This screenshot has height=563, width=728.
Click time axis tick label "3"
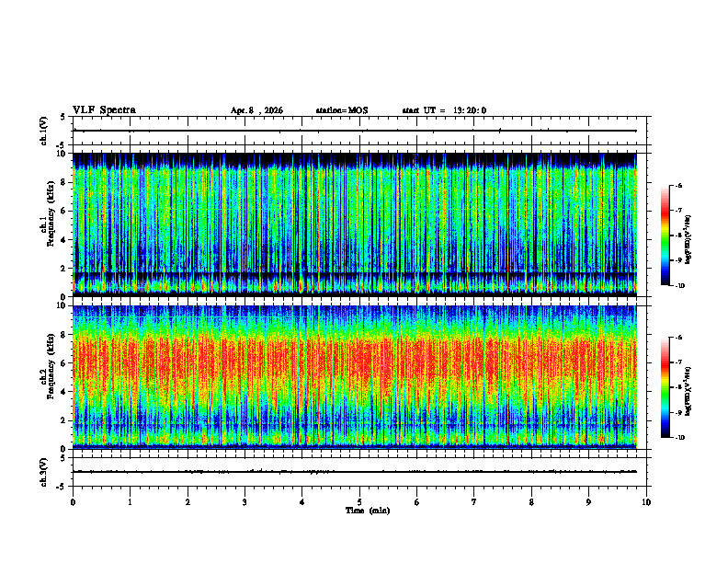pos(245,502)
